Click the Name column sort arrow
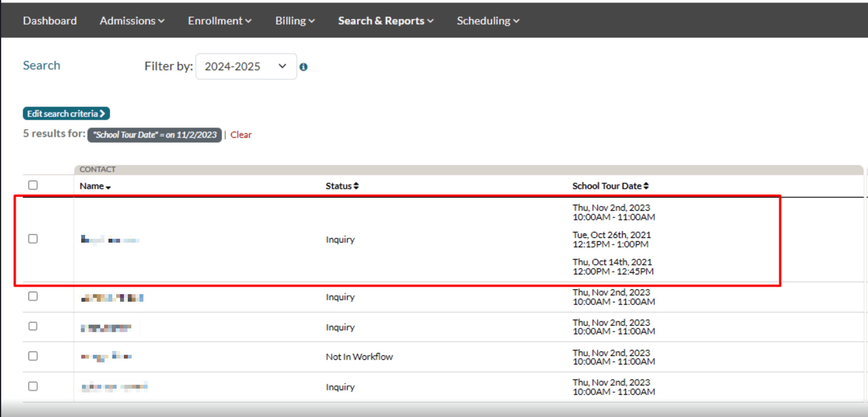 click(x=108, y=187)
